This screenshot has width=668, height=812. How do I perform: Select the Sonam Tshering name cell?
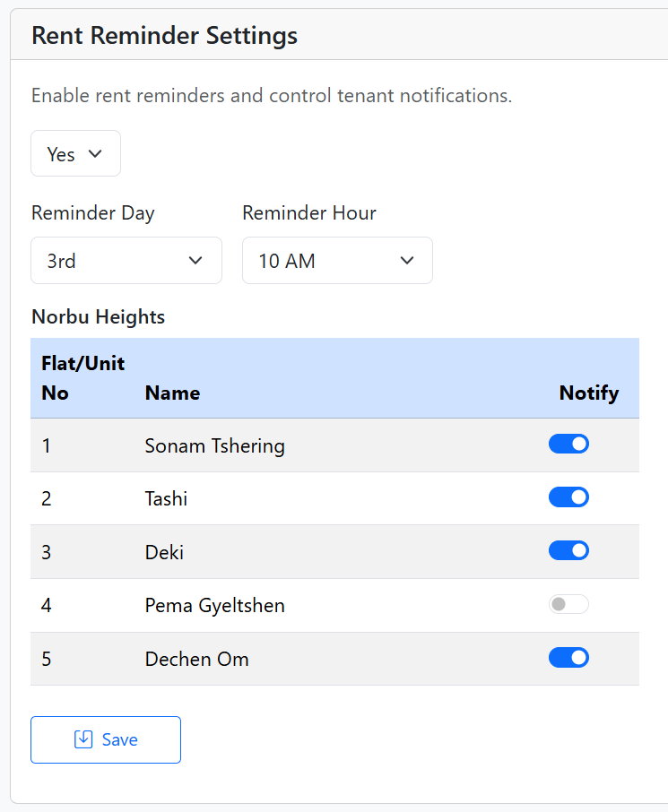point(214,445)
